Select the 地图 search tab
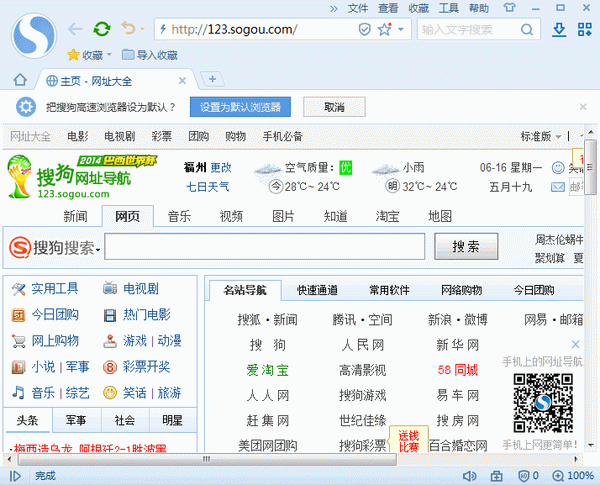Screen dimensions: 600x485 coord(440,216)
